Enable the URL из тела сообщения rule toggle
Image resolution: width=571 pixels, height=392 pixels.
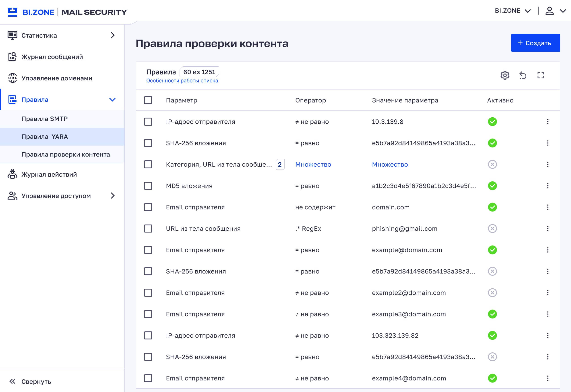click(492, 229)
